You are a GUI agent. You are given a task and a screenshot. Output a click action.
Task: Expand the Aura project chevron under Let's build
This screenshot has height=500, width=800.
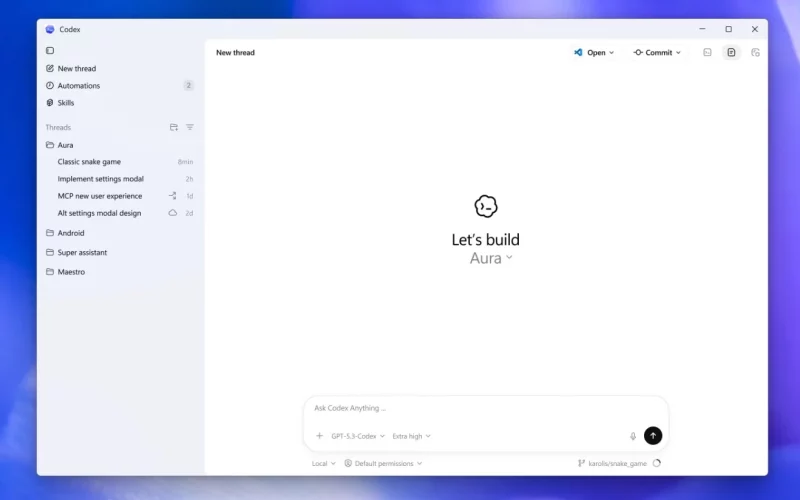509,257
